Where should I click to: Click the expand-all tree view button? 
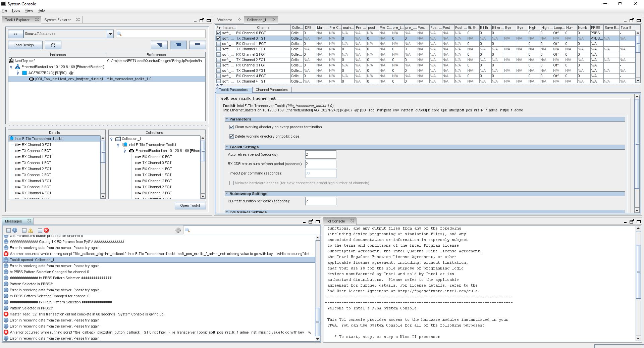tap(159, 45)
